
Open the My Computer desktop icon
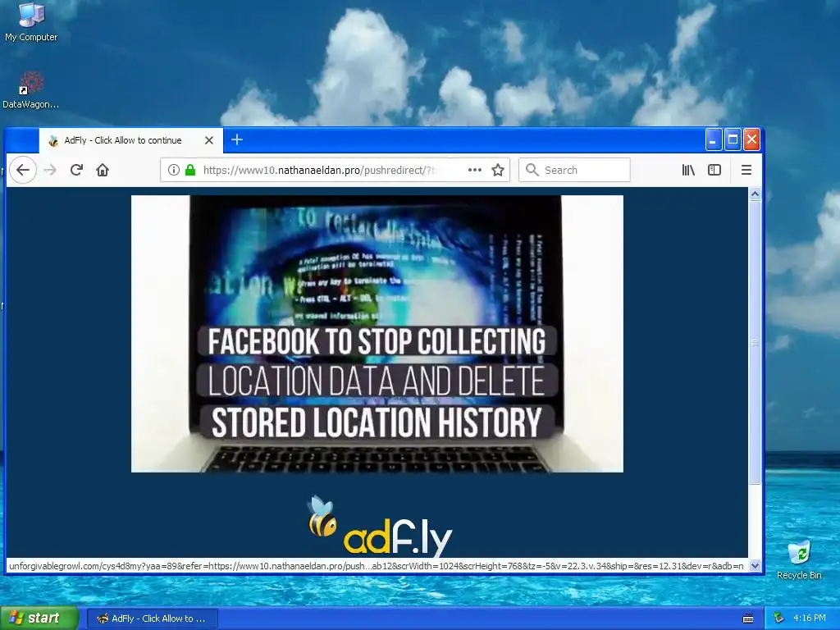tap(31, 22)
